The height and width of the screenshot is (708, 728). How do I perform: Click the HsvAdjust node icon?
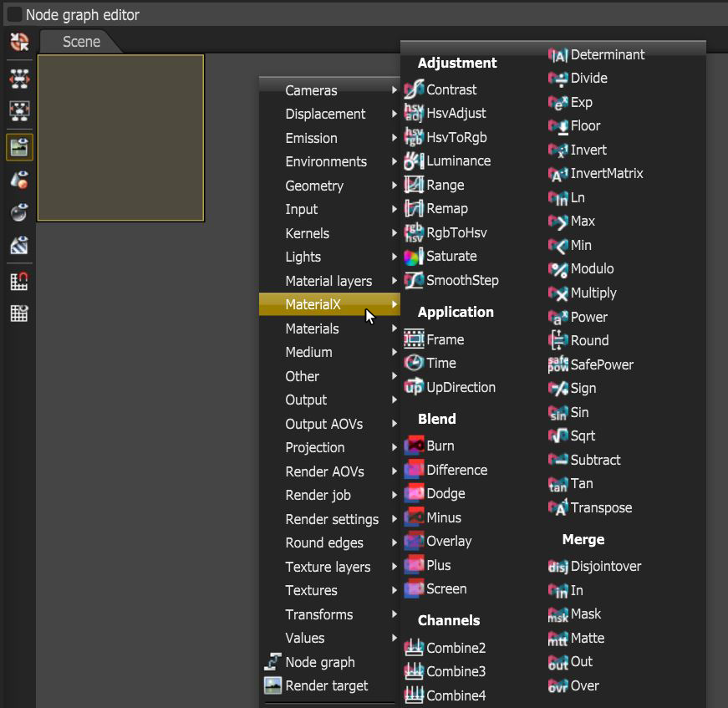[x=414, y=113]
